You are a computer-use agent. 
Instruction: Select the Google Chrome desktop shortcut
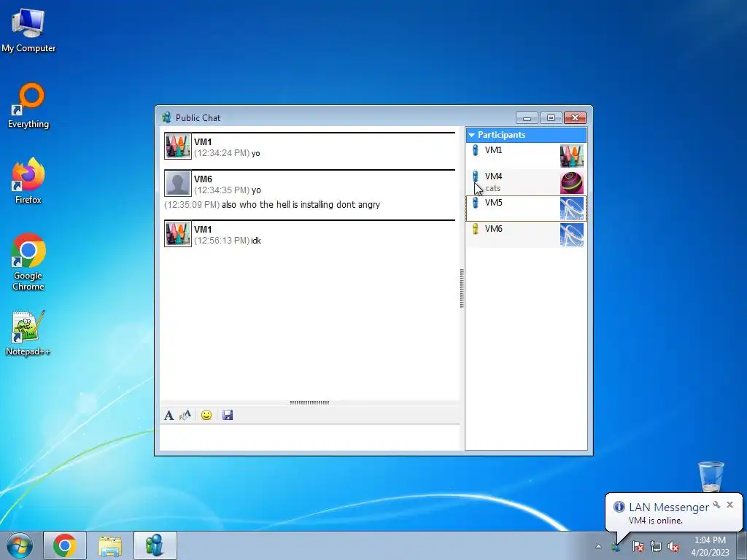click(28, 262)
